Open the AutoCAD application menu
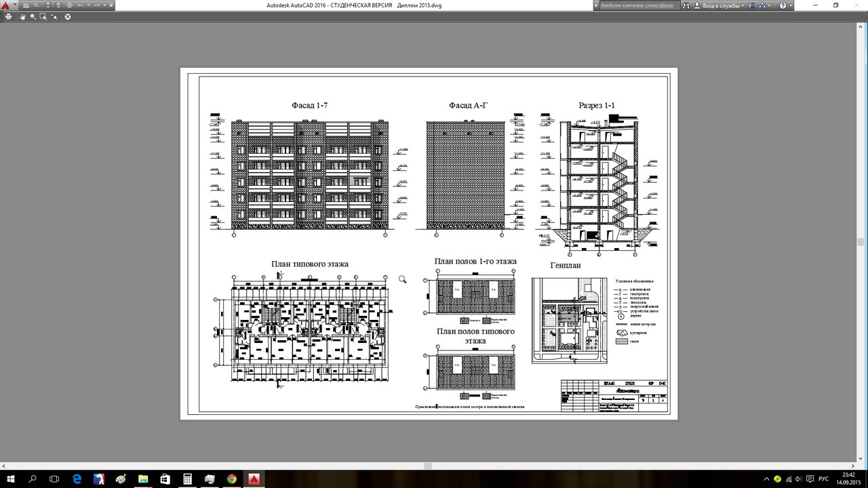 pyautogui.click(x=6, y=5)
